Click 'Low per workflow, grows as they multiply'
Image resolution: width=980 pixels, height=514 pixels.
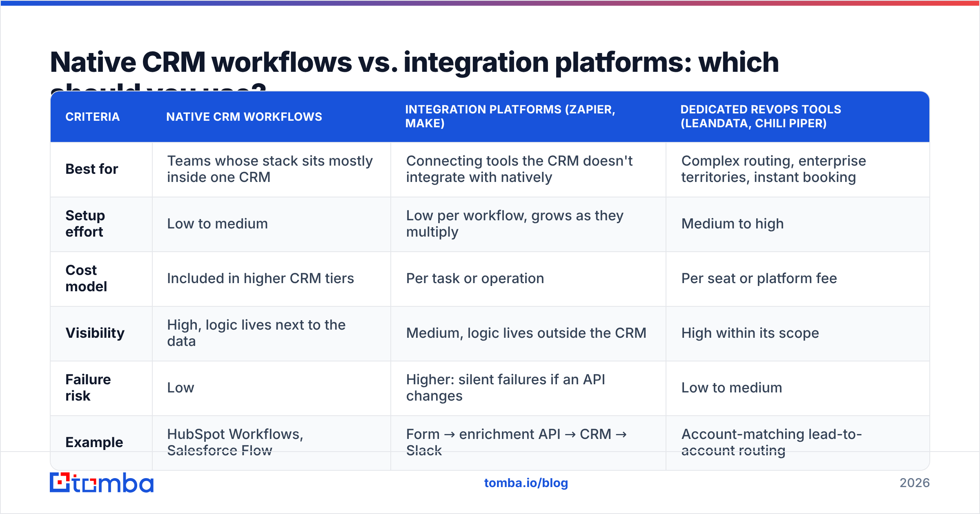pos(515,224)
